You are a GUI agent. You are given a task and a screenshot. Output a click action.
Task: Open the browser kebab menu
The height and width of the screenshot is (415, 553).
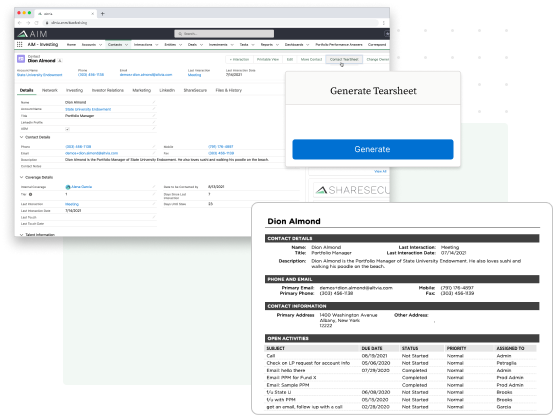[384, 23]
